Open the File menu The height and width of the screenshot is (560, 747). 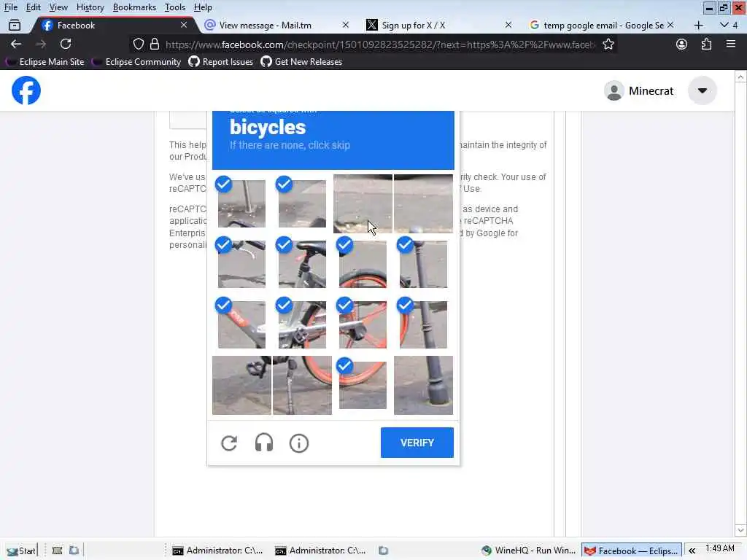click(x=11, y=7)
